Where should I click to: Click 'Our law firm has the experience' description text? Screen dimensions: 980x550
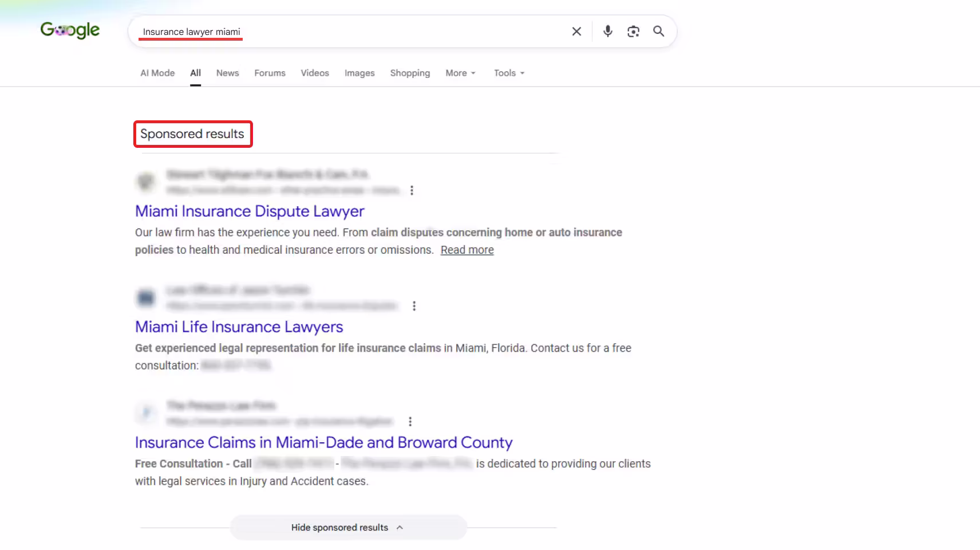tap(378, 241)
